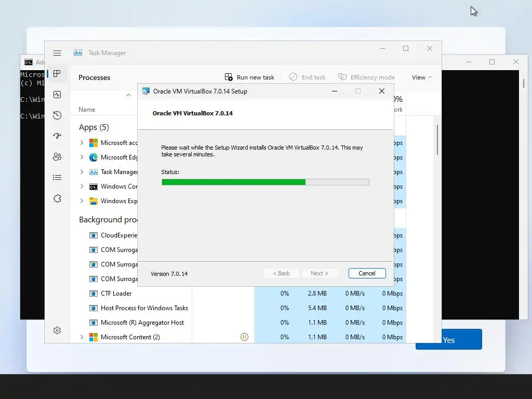The image size is (532, 399).
Task: Expand the Microsoft account process row
Action: (82, 143)
